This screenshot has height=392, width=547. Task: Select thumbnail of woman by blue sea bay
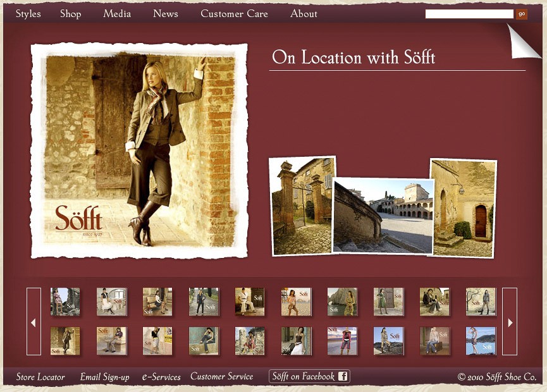click(481, 341)
